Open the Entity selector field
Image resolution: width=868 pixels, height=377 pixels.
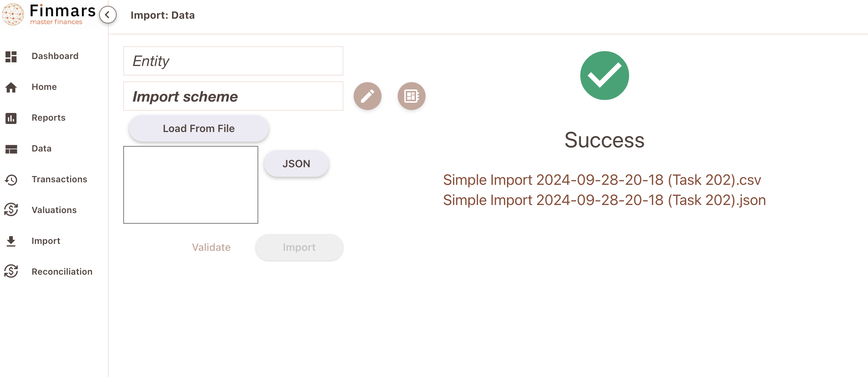coord(233,61)
